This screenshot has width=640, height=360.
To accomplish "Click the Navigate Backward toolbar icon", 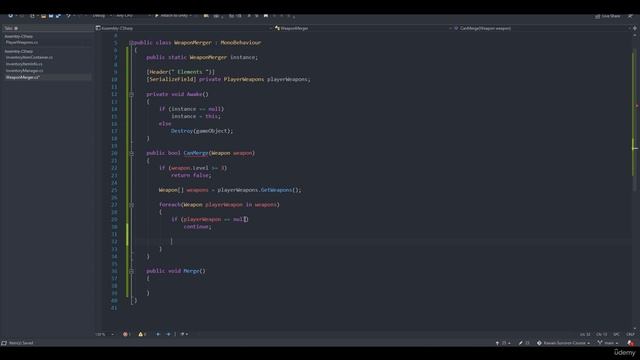I will (x=11, y=16).
